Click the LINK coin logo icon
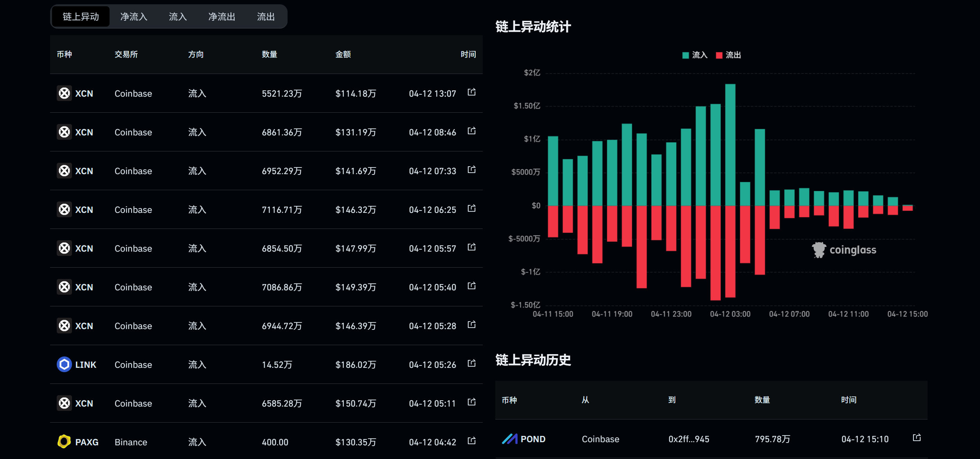Image resolution: width=980 pixels, height=459 pixels. point(64,364)
